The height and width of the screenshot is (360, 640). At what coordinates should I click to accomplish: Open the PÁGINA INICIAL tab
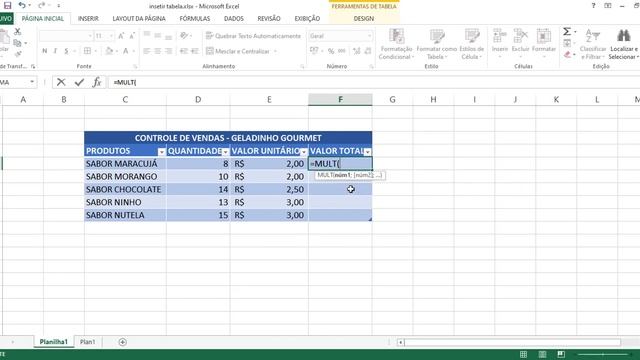point(42,18)
